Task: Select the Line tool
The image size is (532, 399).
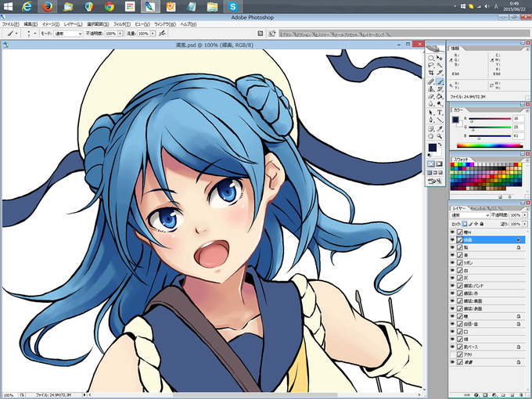Action: (440, 120)
